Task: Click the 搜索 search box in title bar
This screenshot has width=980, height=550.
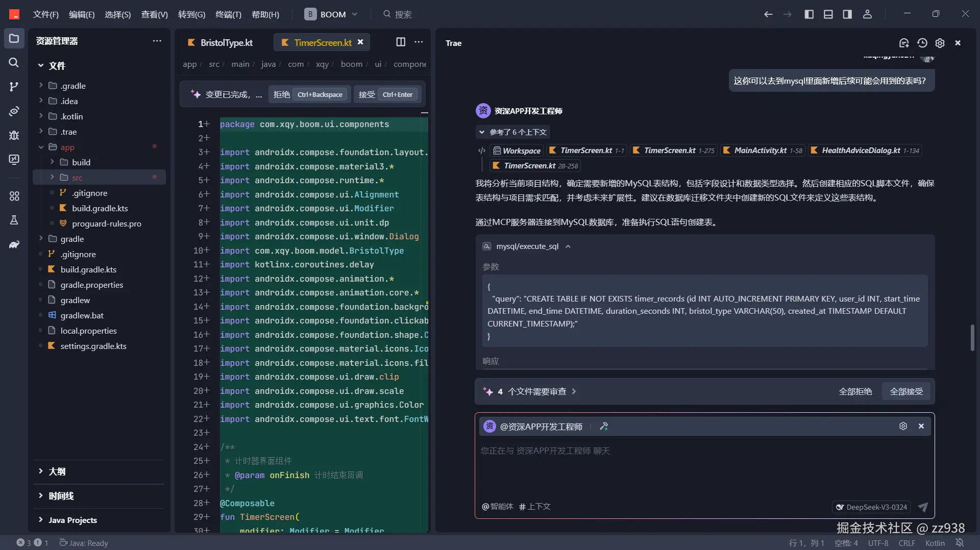Action: coord(398,14)
